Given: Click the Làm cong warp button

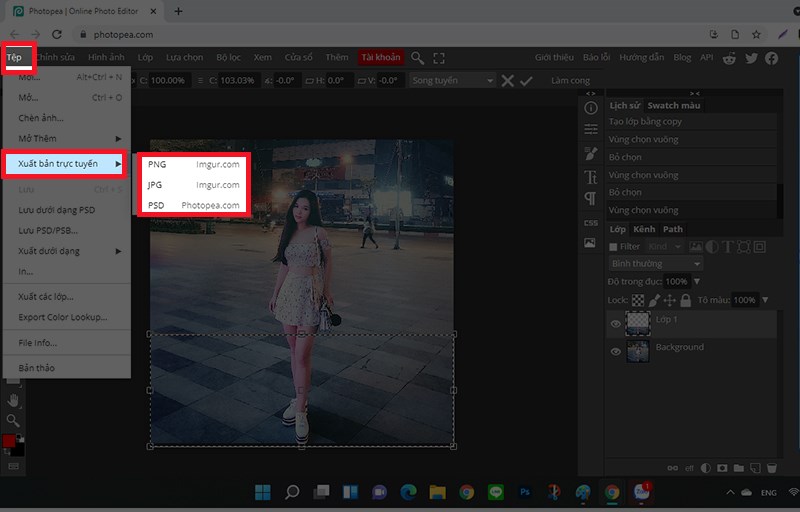Looking at the screenshot, I should (570, 81).
